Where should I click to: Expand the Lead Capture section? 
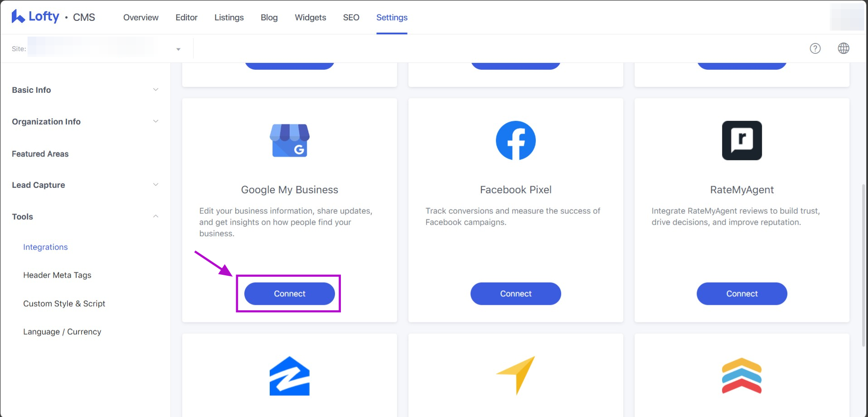(x=155, y=185)
